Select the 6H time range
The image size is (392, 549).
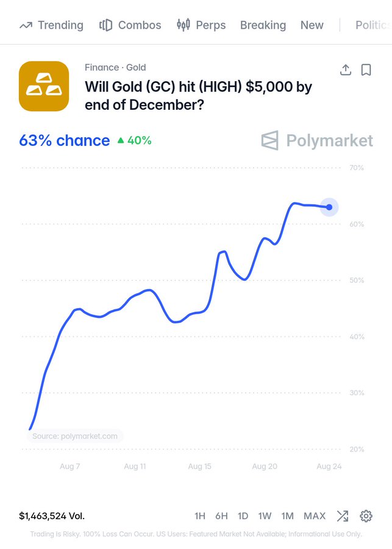click(x=221, y=515)
